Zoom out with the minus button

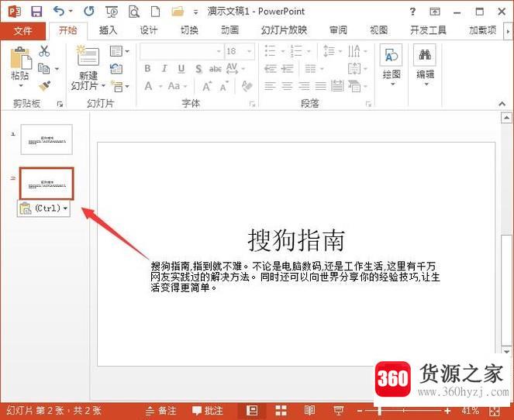pos(360,411)
